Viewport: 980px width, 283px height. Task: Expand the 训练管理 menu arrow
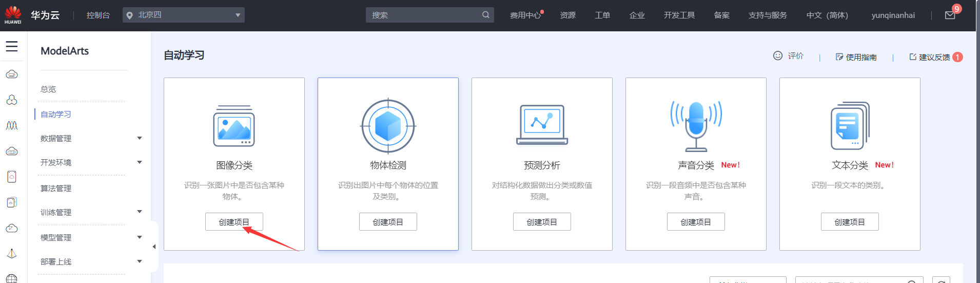pos(140,212)
